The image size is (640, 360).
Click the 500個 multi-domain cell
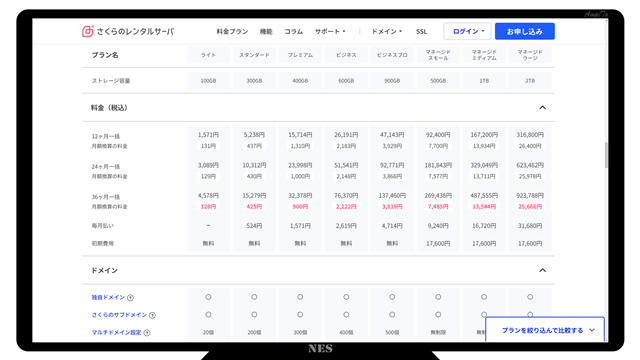click(x=392, y=333)
